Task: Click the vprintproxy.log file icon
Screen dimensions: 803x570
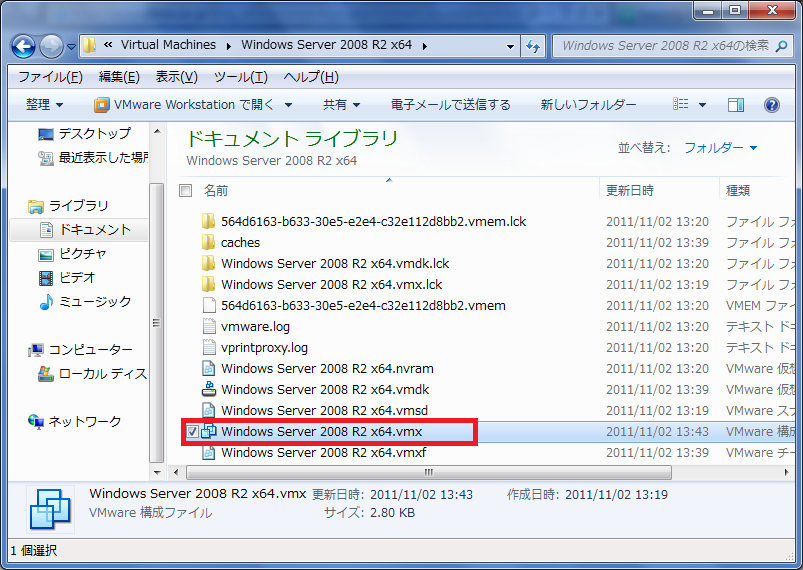Action: (209, 347)
